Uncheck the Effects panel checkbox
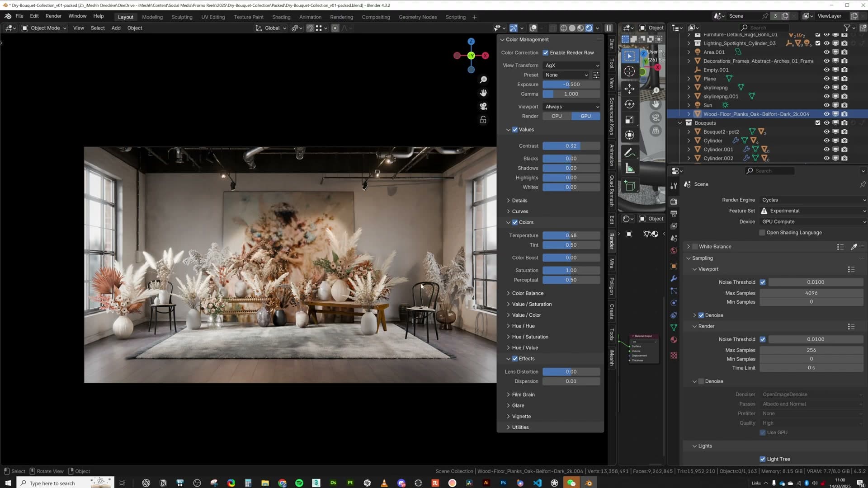The image size is (868, 488). click(x=515, y=359)
